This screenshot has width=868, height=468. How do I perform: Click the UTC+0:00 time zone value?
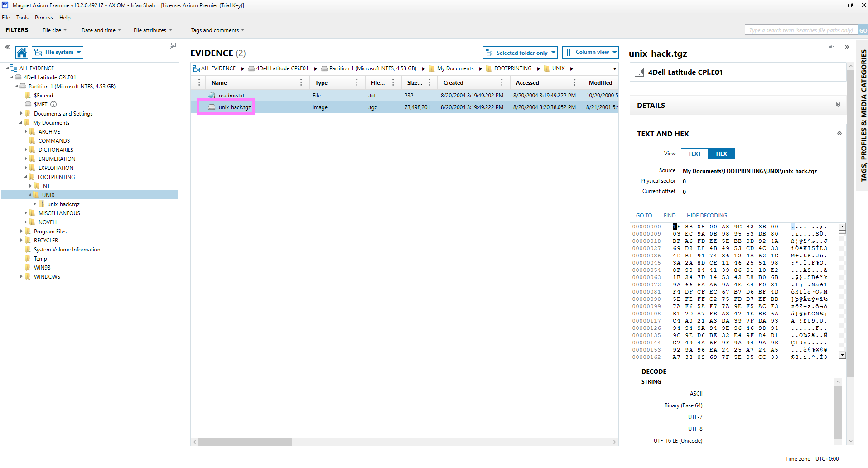[x=827, y=458]
